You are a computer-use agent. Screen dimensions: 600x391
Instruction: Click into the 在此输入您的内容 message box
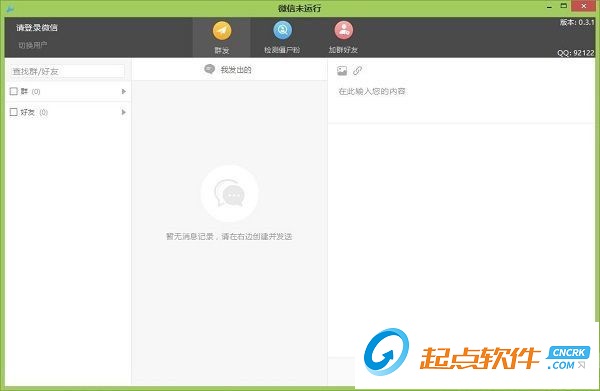pos(461,103)
